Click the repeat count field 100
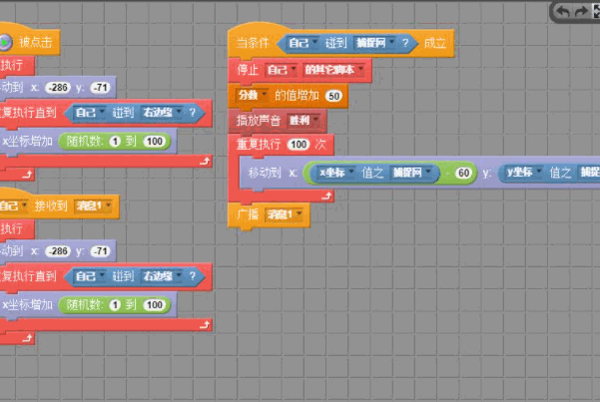The image size is (600, 402). click(x=298, y=144)
